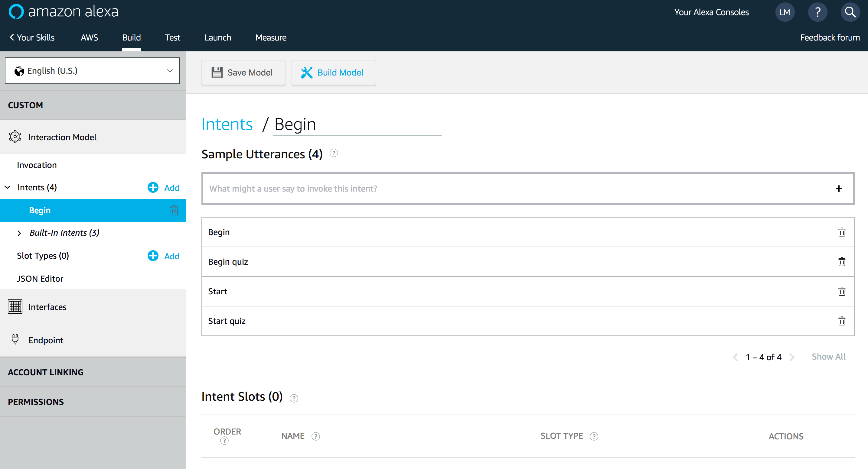868x469 pixels.
Task: Select the "Start quiz" utterance text
Action: (227, 321)
